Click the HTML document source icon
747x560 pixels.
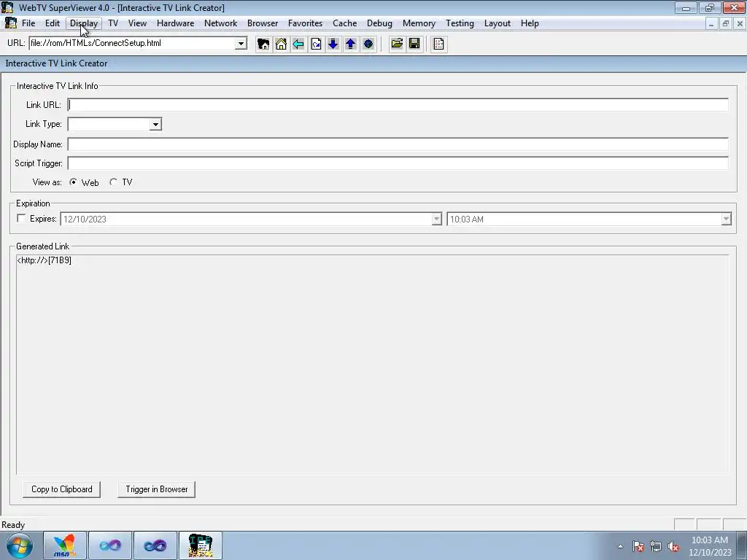pyautogui.click(x=438, y=44)
